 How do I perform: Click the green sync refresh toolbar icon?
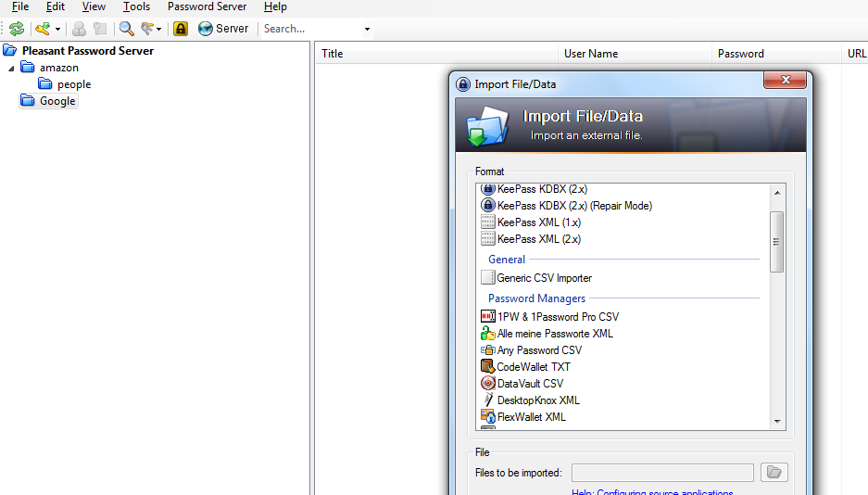coord(18,29)
